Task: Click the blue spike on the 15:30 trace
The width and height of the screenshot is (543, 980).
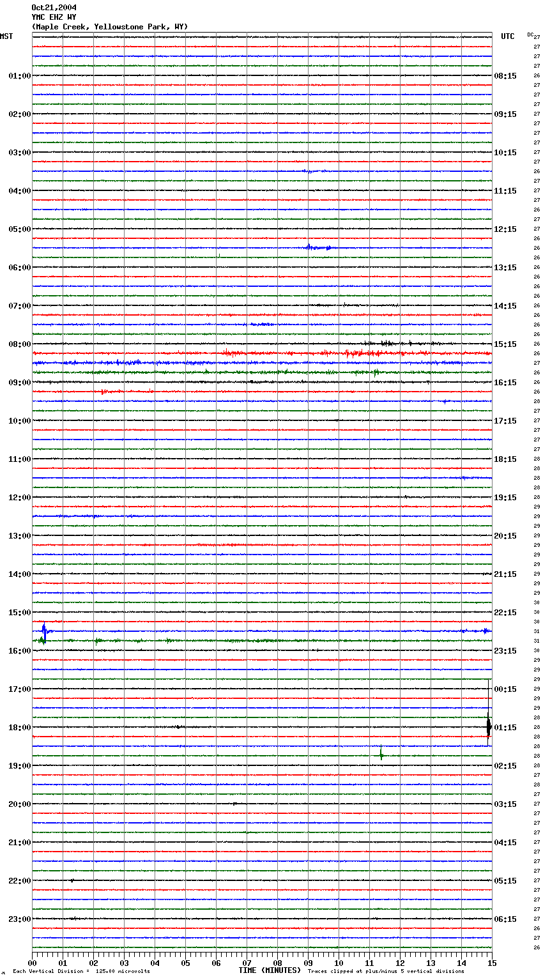Action: click(x=43, y=631)
